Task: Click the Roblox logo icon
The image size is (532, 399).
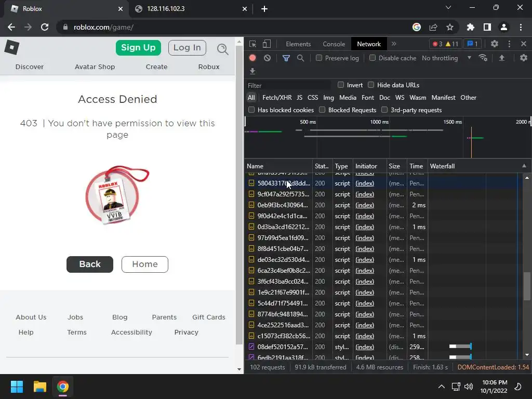Action: click(12, 47)
